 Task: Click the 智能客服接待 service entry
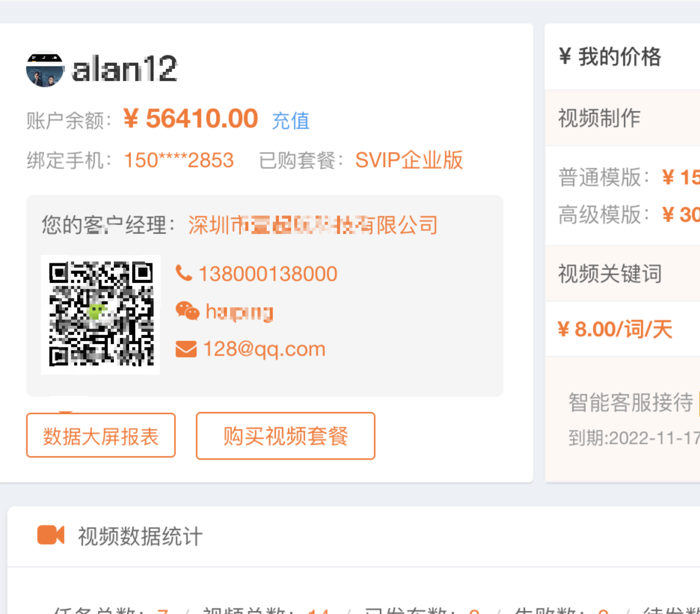[x=630, y=402]
